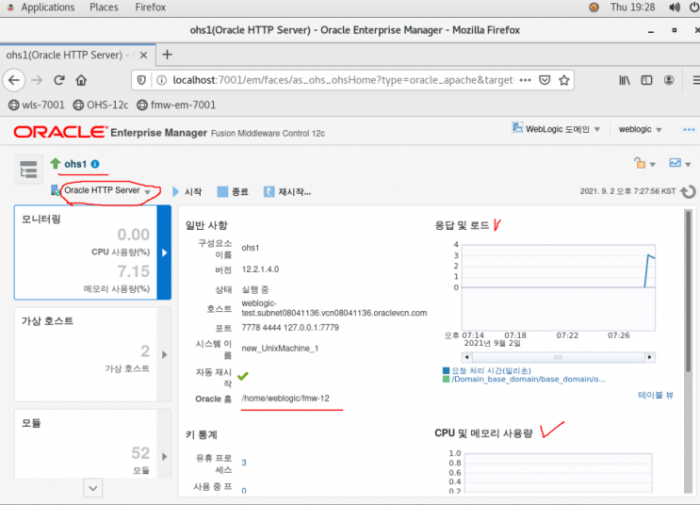Open target navigation tree icon
The width and height of the screenshot is (700, 505).
[x=29, y=170]
